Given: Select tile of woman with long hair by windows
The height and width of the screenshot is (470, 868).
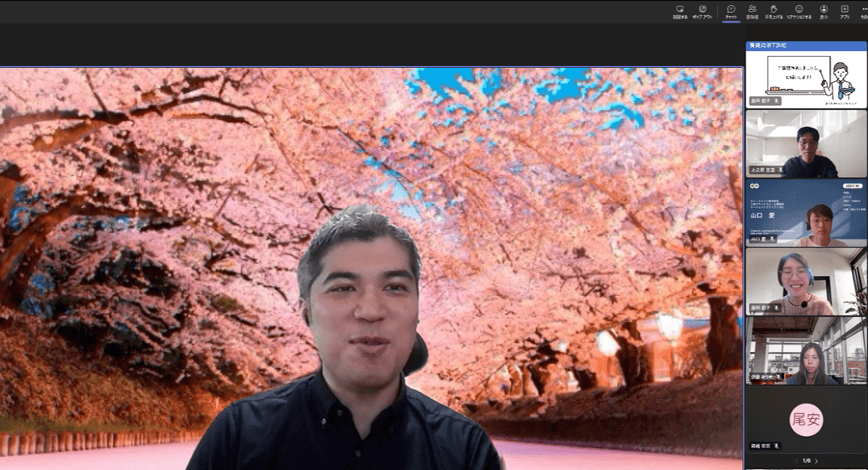Looking at the screenshot, I should pos(806,350).
